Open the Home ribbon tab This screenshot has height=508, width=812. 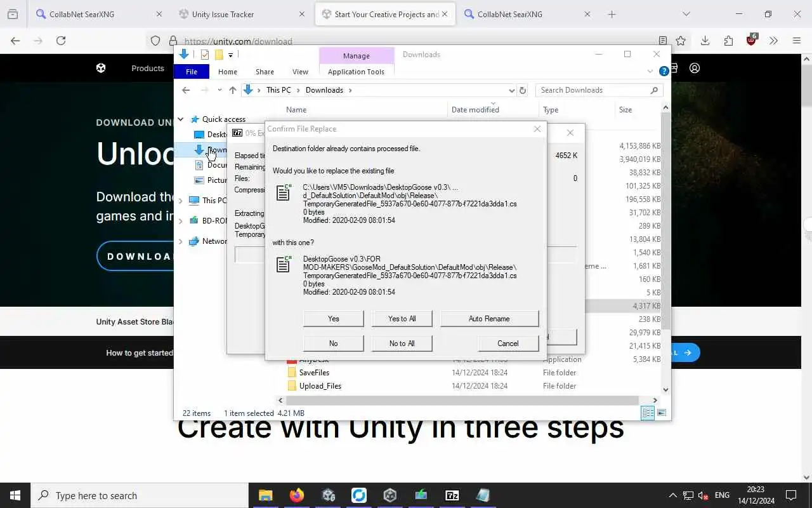coord(228,72)
